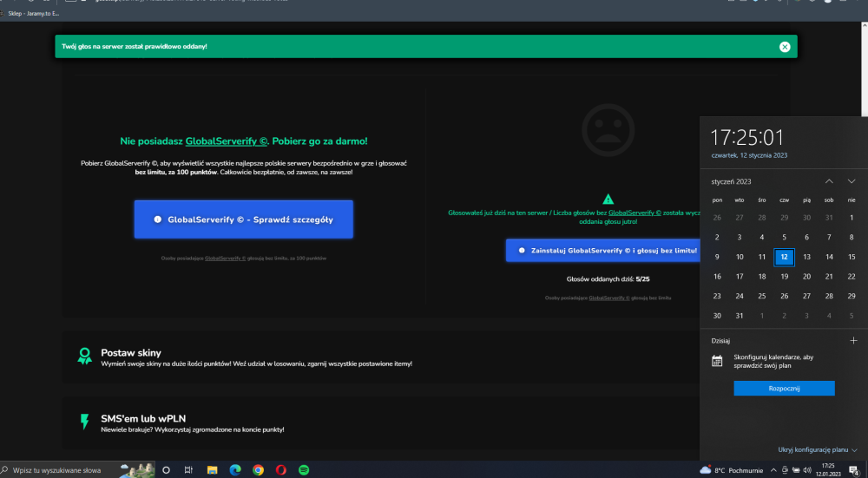Select day 16 in calendar

[717, 277]
